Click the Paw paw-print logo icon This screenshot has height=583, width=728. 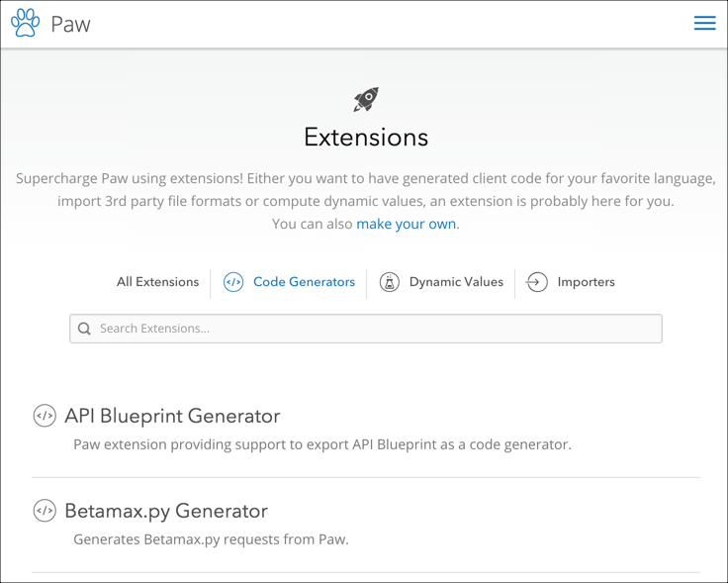pos(26,23)
